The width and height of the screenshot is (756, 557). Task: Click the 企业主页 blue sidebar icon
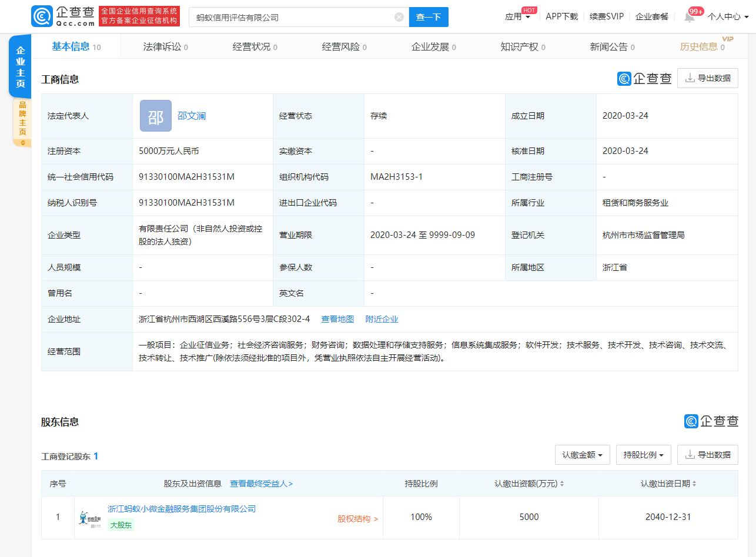click(x=19, y=66)
